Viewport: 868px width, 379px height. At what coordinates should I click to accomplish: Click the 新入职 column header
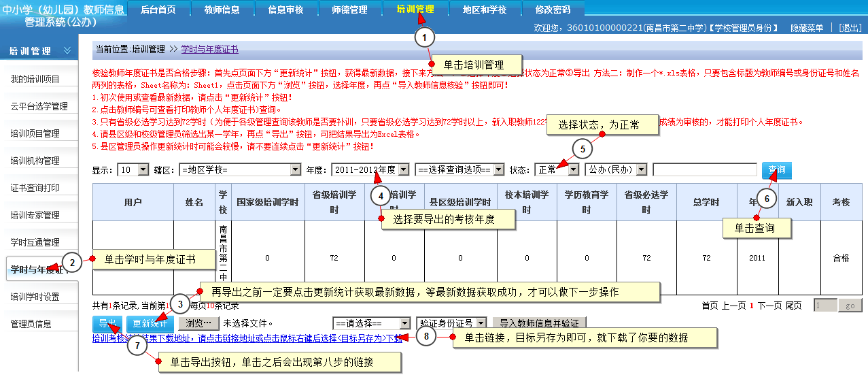click(799, 201)
